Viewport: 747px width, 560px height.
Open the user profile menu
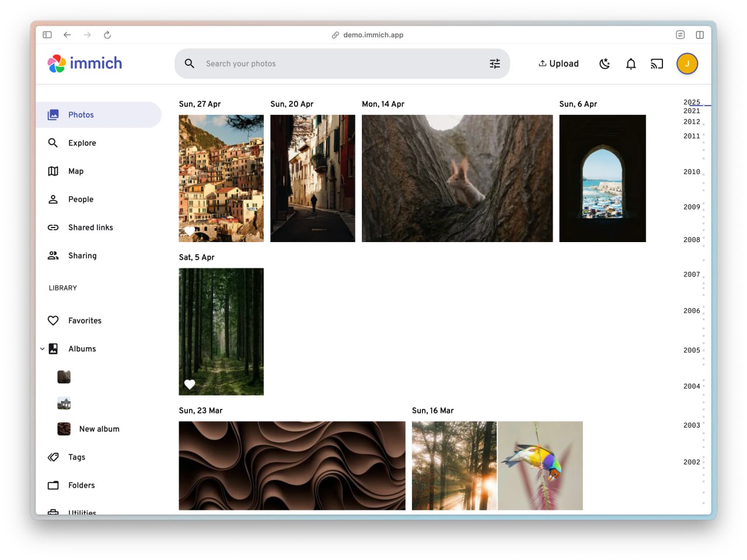[687, 64]
